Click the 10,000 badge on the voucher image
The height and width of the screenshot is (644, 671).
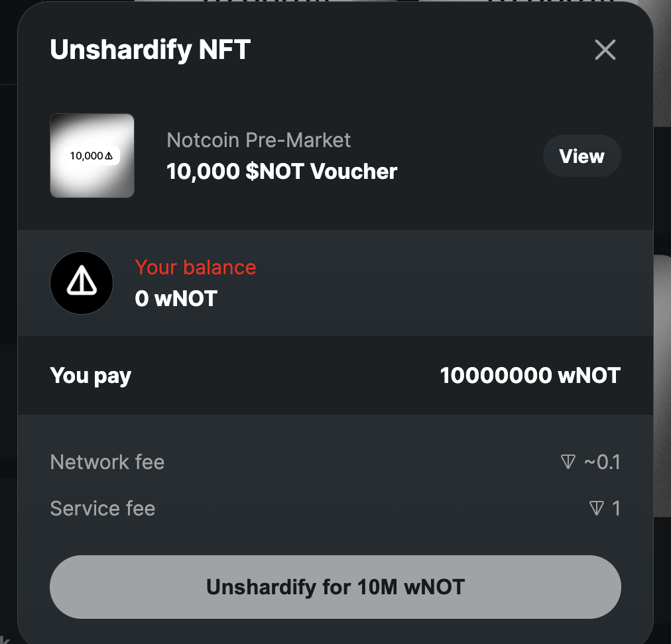[91, 156]
